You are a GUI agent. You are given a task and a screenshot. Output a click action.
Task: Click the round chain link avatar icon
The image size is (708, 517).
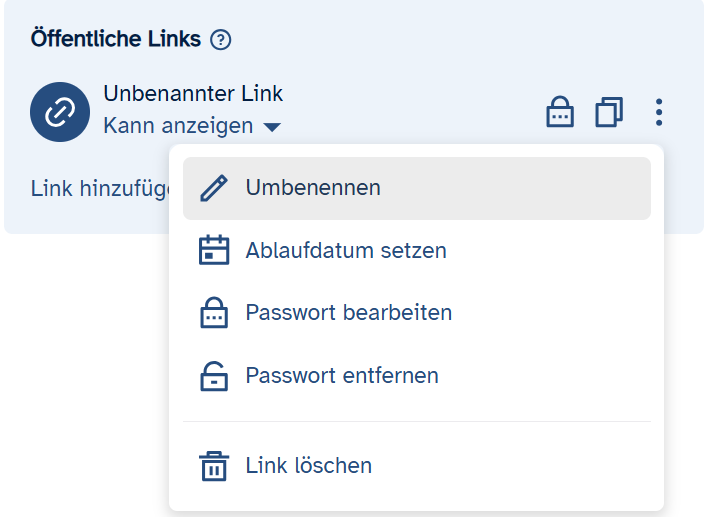(x=60, y=112)
